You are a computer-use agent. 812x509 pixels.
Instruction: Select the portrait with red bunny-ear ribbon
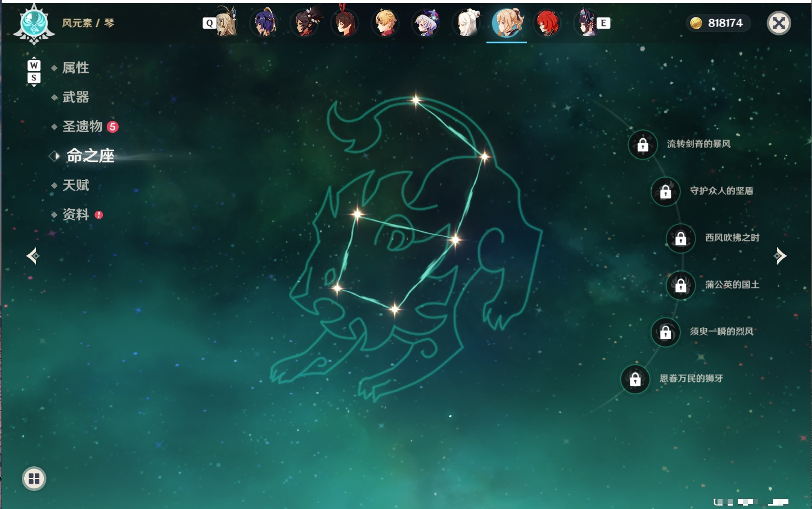(x=345, y=21)
